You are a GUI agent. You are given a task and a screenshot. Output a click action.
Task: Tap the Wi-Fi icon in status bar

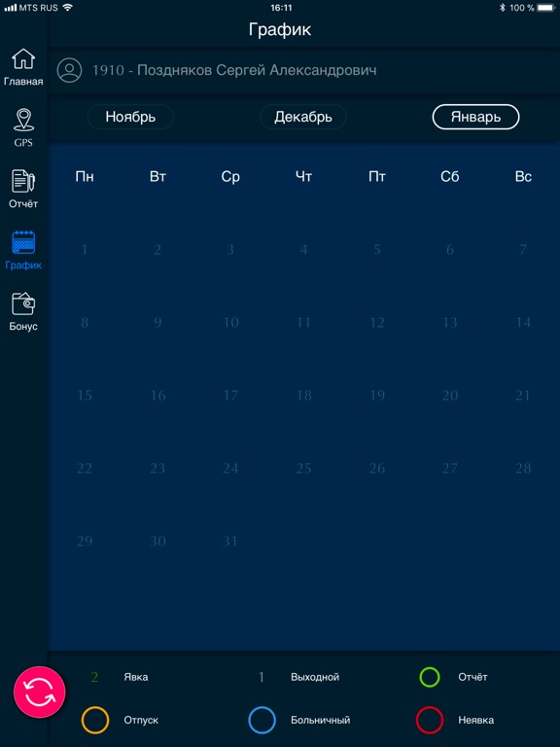pyautogui.click(x=68, y=7)
